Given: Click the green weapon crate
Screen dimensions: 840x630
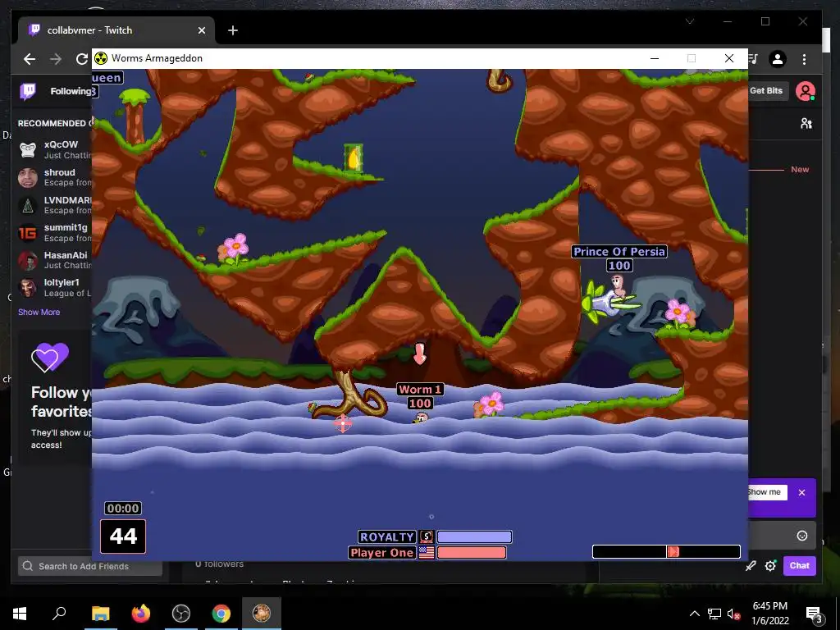Looking at the screenshot, I should pyautogui.click(x=354, y=158).
